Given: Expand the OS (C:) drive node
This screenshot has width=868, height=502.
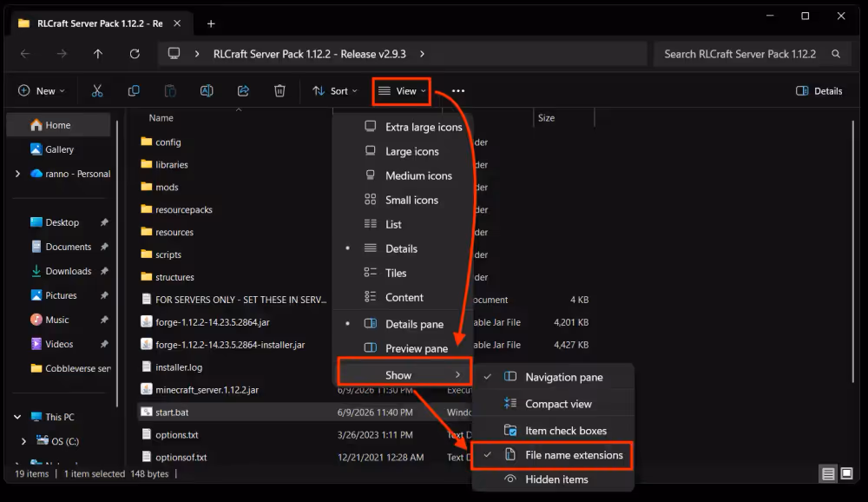Looking at the screenshot, I should click(23, 441).
